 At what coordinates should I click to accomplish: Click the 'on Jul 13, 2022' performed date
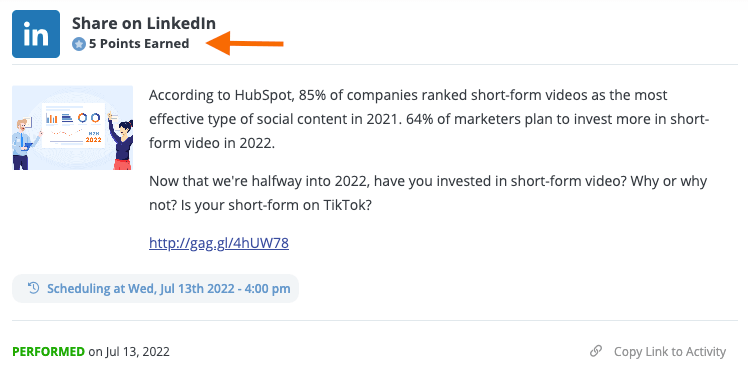(129, 352)
